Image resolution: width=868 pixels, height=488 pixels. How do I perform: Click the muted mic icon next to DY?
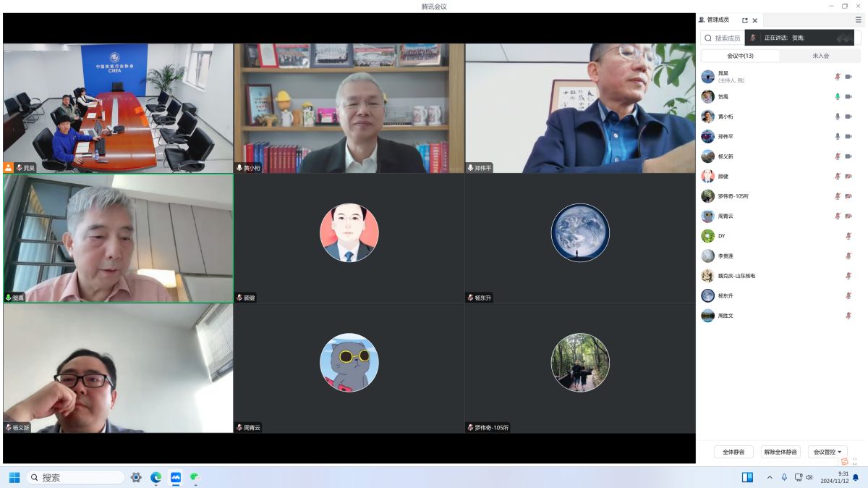pos(848,236)
